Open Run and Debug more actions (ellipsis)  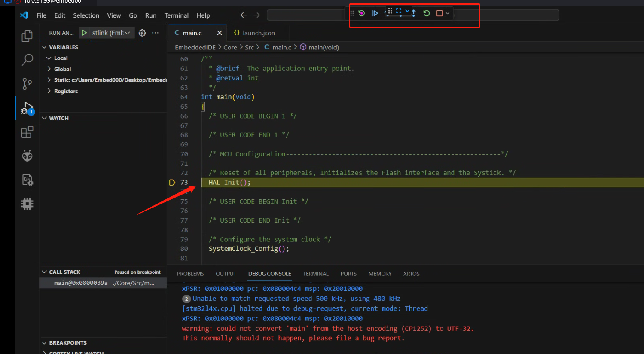(155, 33)
